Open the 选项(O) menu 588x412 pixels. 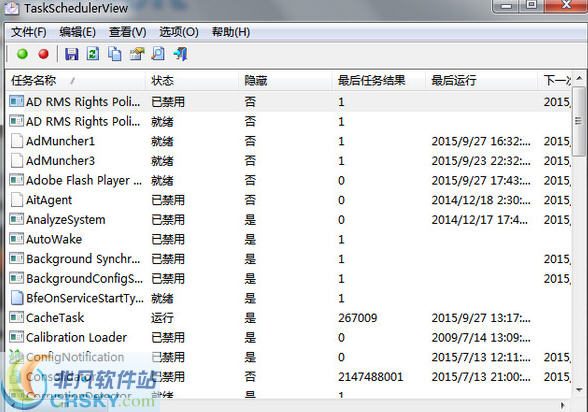click(179, 32)
